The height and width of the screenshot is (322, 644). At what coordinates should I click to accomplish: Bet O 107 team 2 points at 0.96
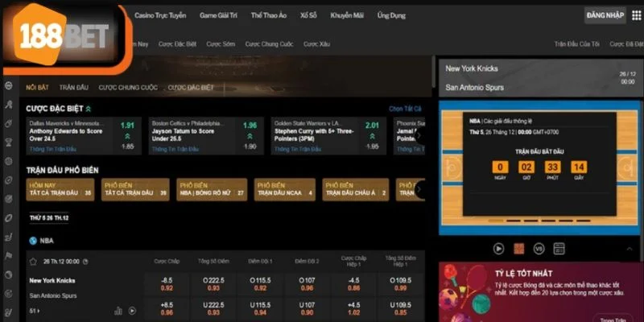tap(307, 284)
